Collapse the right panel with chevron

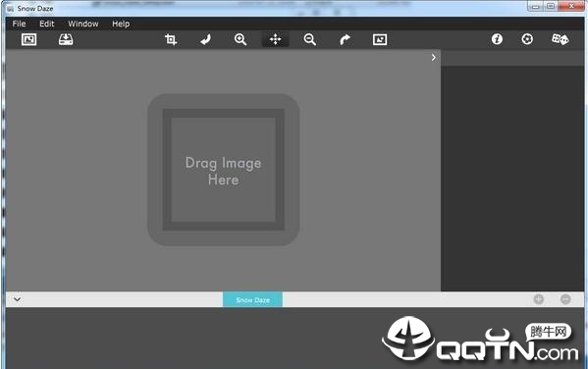(434, 57)
